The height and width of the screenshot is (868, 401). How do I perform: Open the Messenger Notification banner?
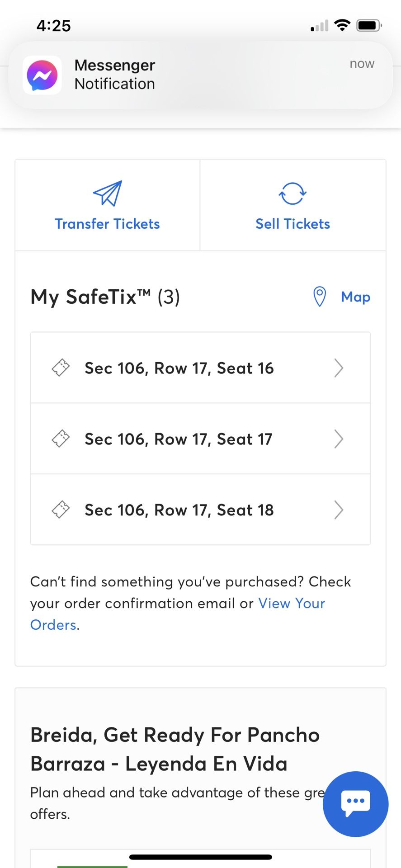(x=200, y=75)
